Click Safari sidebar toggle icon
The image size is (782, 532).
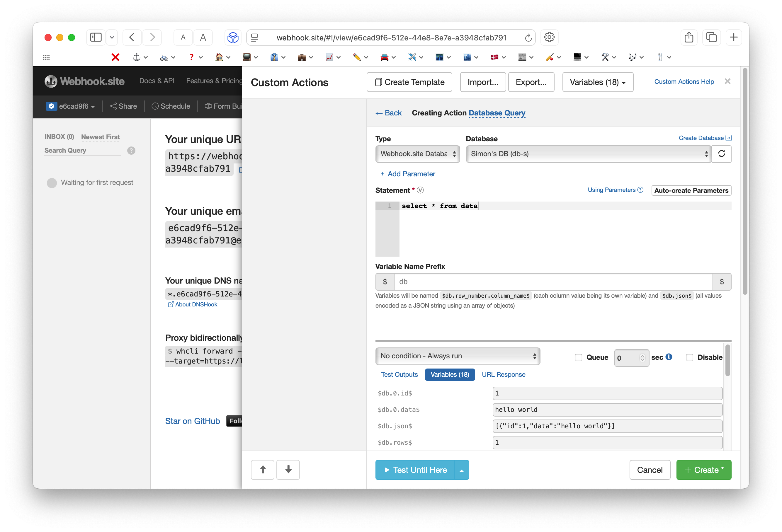96,37
